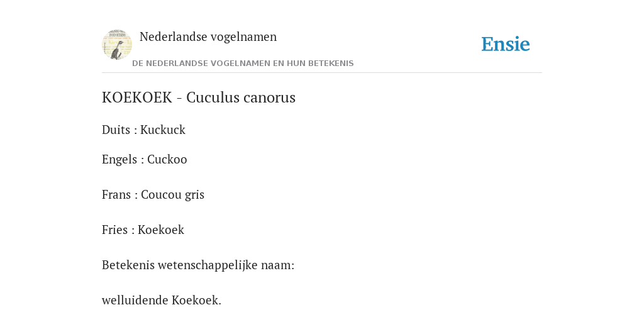Click the bird avatar thumbnail
644x322 pixels.
pos(117,45)
